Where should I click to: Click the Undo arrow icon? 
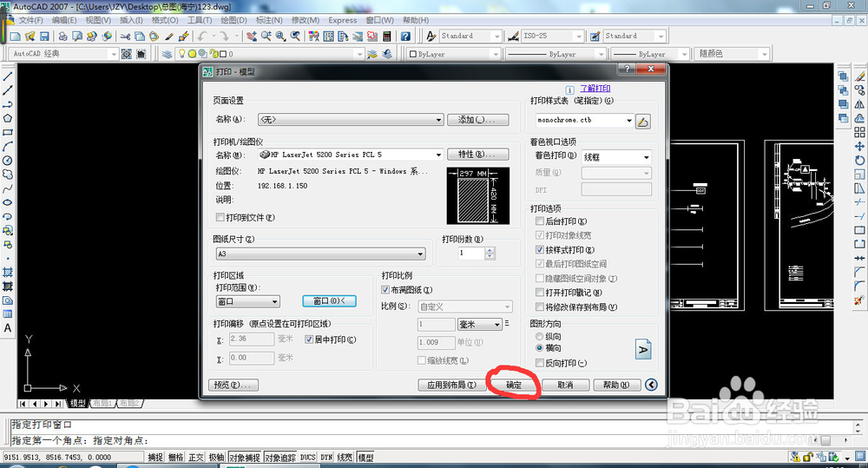pos(202,36)
